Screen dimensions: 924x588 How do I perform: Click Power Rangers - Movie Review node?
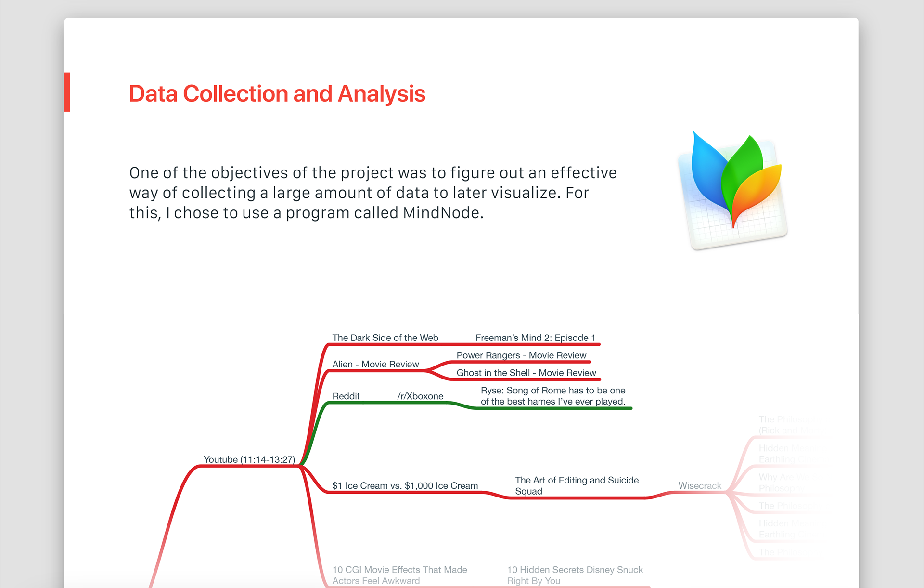pos(521,355)
